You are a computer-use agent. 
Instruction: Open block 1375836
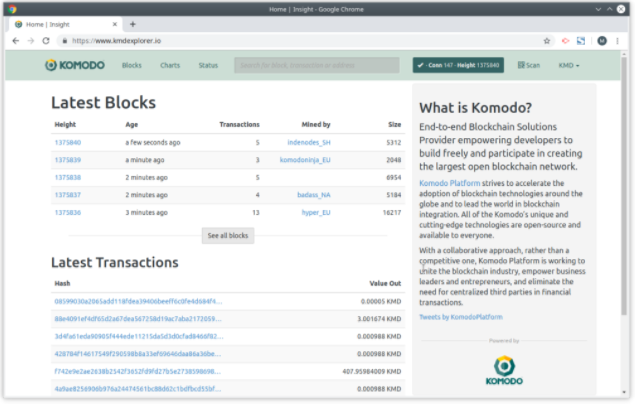[x=68, y=213]
